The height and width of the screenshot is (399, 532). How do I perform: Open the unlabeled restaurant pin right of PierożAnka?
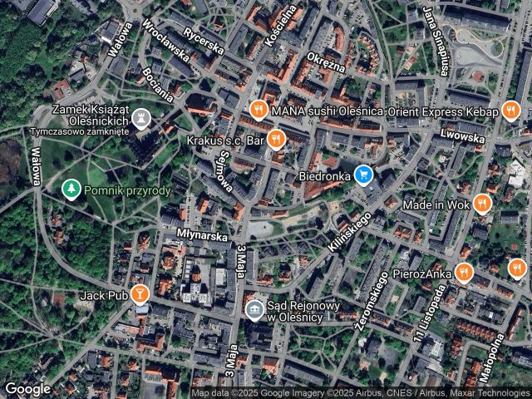[x=517, y=268]
